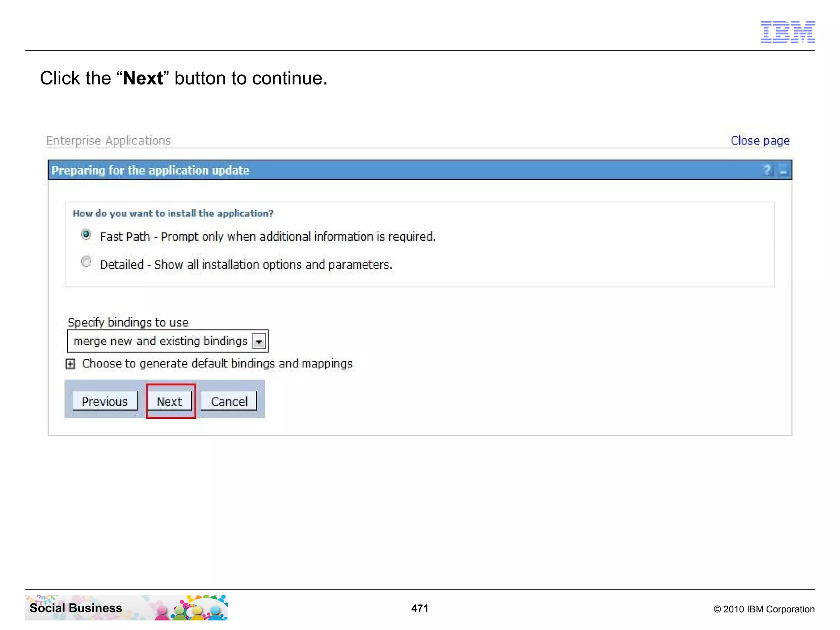Minimize the Preparing for update panel
Viewport: 840px width, 630px height.
coord(783,170)
